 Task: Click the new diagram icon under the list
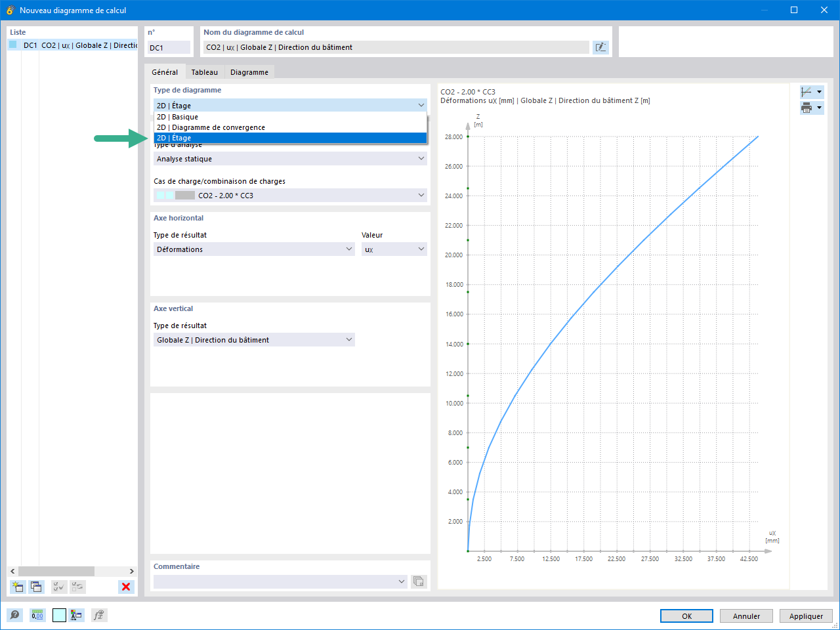pyautogui.click(x=18, y=587)
